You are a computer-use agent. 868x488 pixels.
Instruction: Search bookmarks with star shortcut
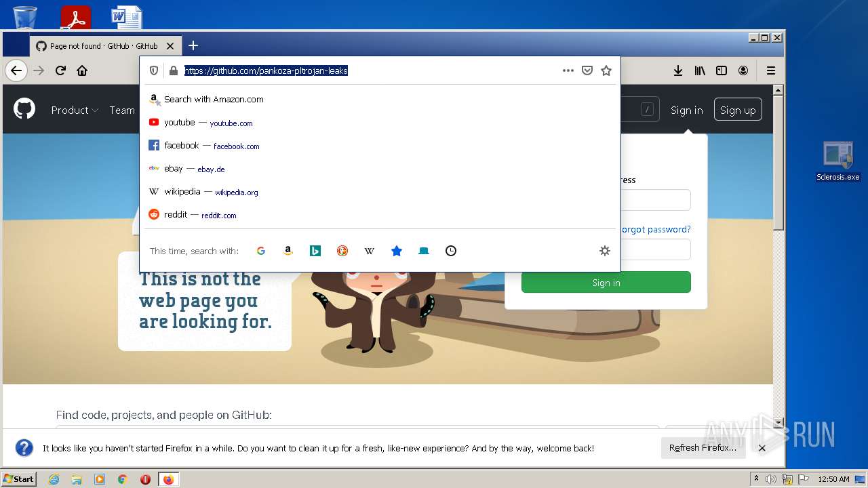pyautogui.click(x=397, y=251)
